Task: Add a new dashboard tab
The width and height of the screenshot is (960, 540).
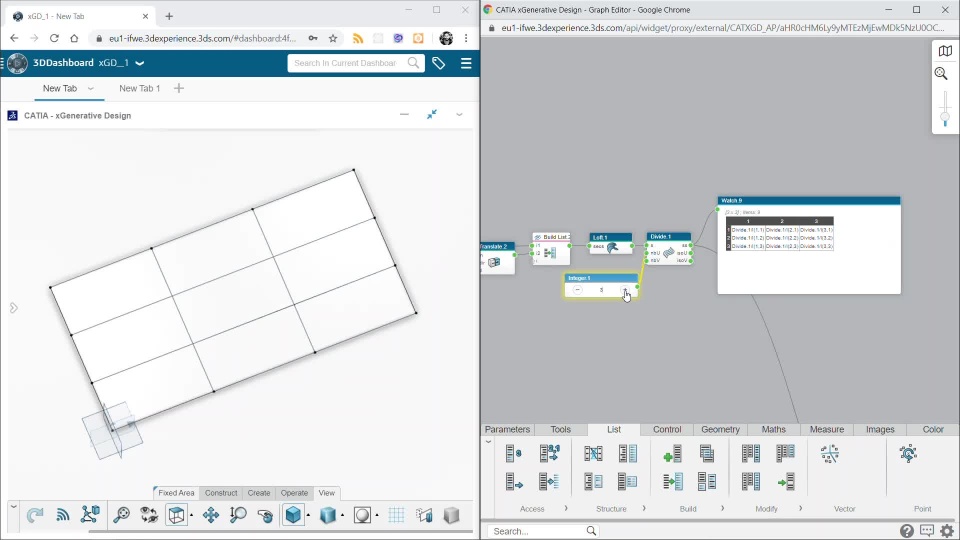Action: click(x=179, y=88)
